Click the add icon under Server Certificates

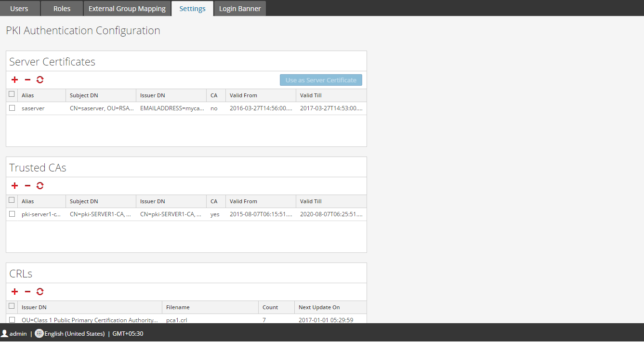tap(14, 80)
